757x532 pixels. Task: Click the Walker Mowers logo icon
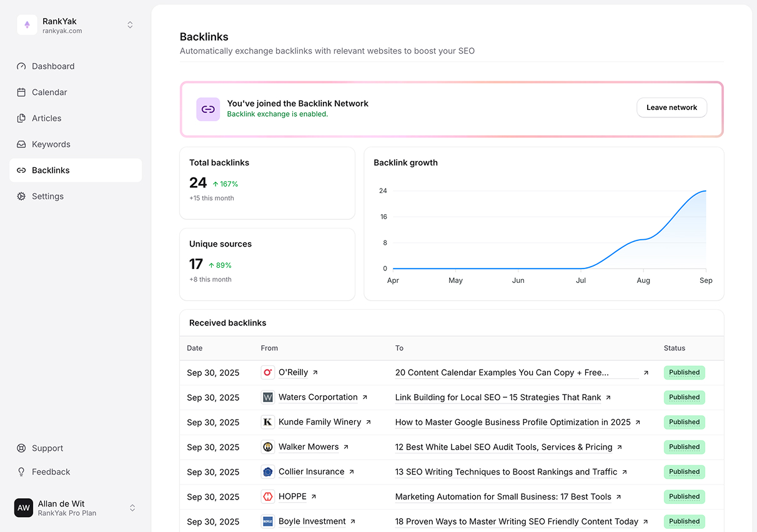point(267,447)
